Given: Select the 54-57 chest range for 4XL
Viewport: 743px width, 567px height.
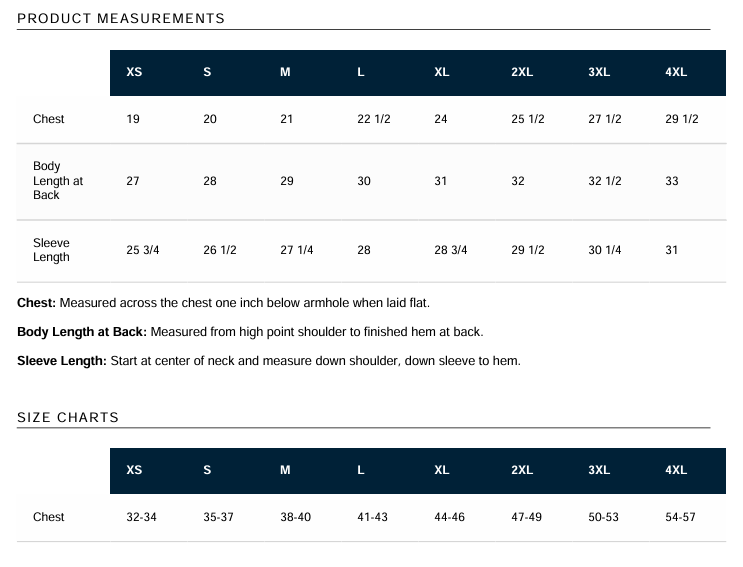Looking at the screenshot, I should (680, 517).
